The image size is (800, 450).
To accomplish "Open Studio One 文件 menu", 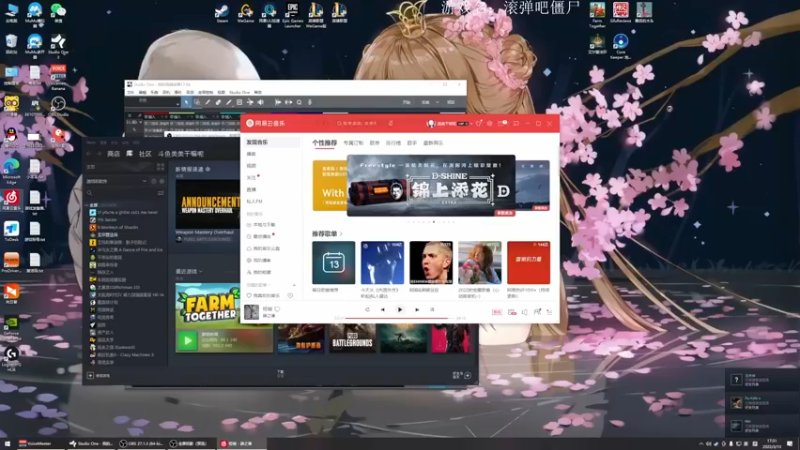I will pos(130,92).
